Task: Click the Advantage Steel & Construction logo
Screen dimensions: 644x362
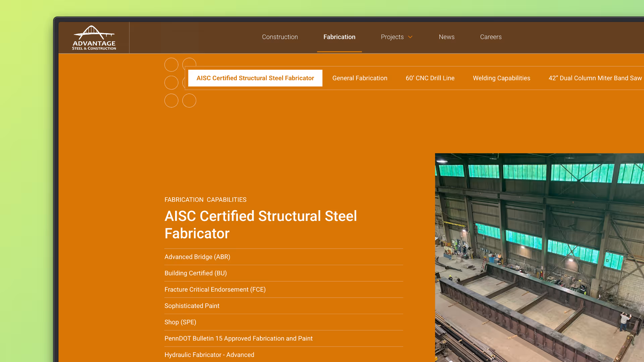Action: pos(94,38)
